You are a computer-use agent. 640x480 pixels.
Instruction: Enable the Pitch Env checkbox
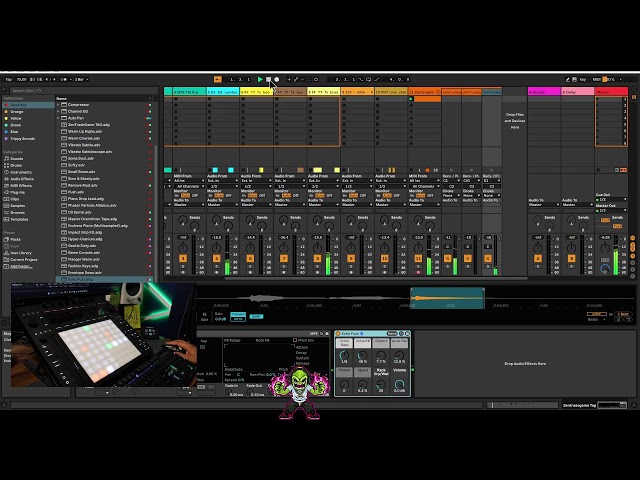pyautogui.click(x=295, y=340)
